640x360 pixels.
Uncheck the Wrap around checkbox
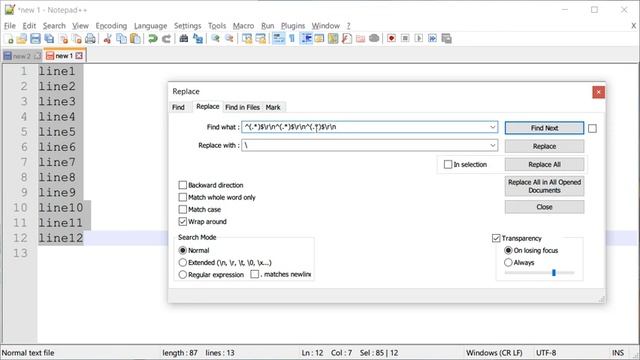182,222
